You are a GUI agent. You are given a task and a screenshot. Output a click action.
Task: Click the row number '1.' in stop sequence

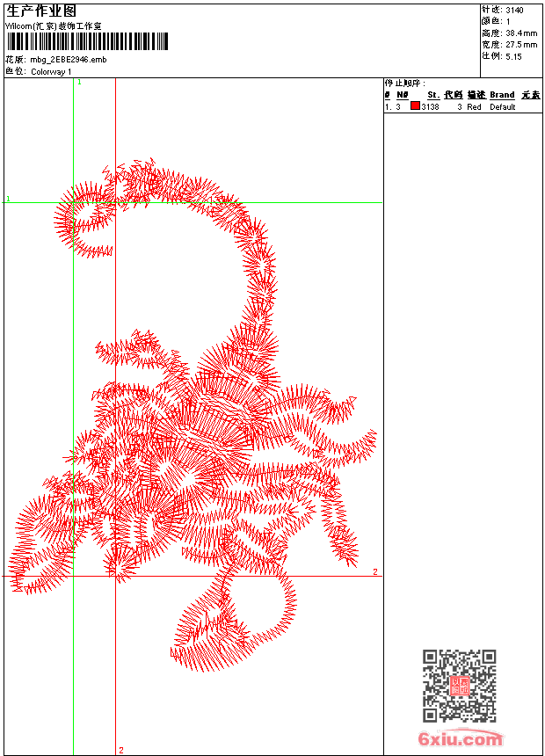pyautogui.click(x=389, y=107)
